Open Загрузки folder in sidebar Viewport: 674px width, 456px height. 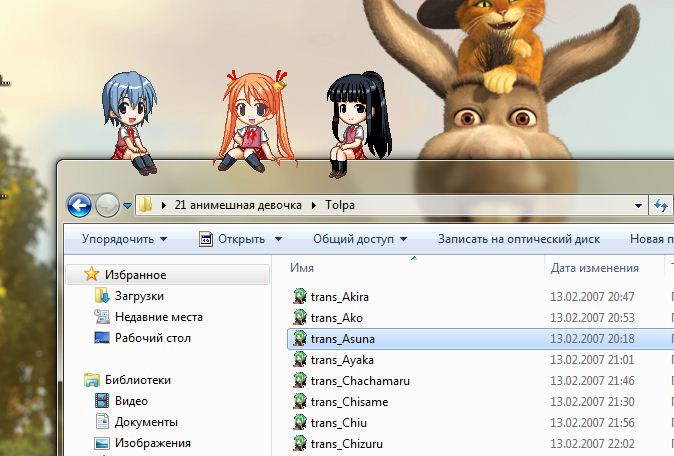point(139,296)
